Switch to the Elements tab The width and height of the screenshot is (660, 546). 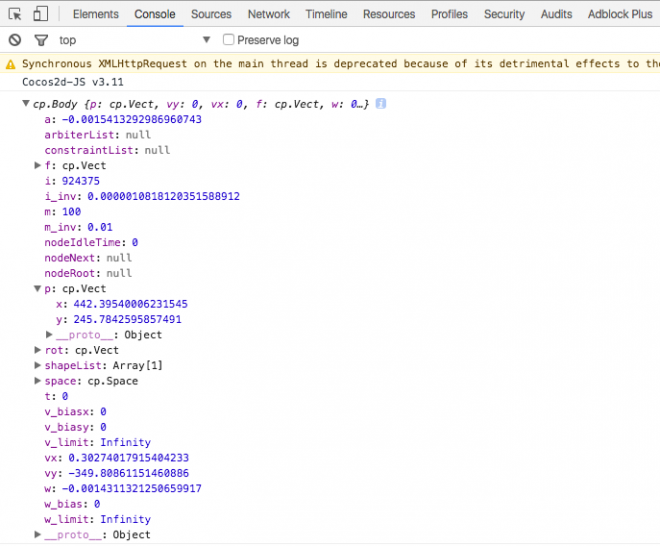95,14
